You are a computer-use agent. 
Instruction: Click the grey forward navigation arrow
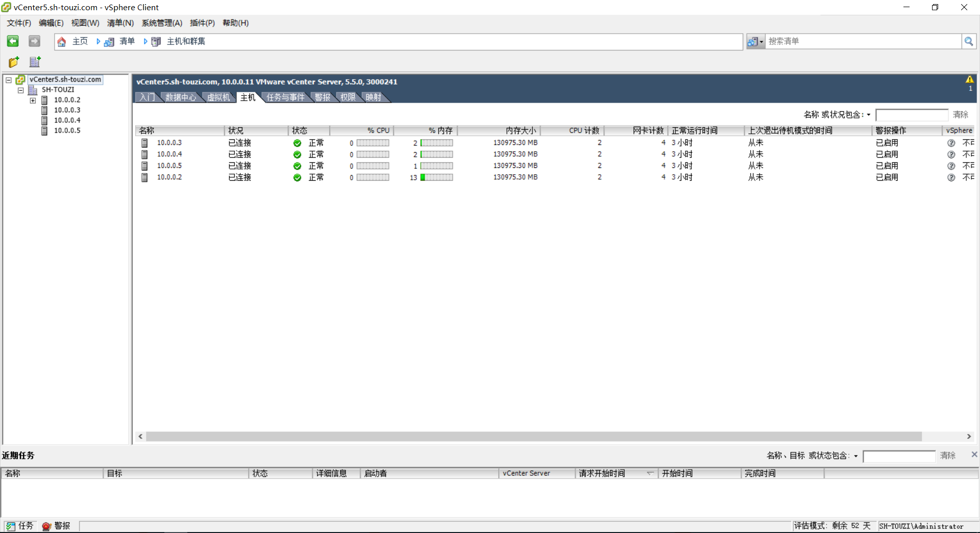[x=34, y=41]
